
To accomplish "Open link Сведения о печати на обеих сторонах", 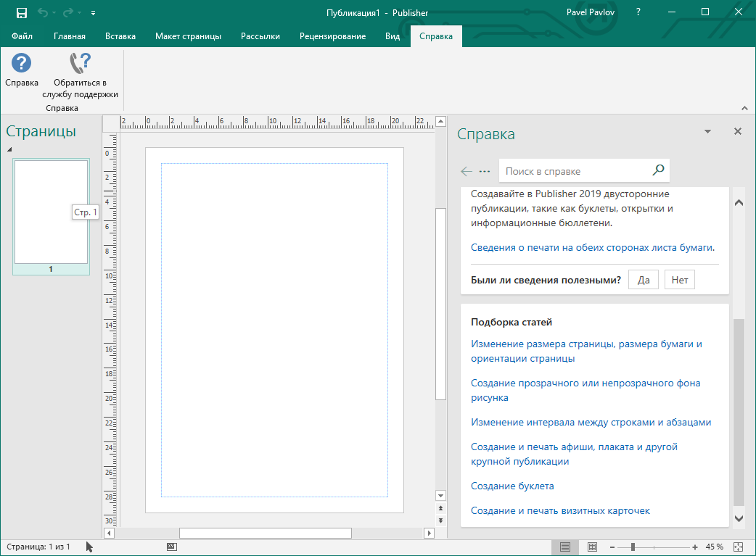I will pyautogui.click(x=593, y=248).
